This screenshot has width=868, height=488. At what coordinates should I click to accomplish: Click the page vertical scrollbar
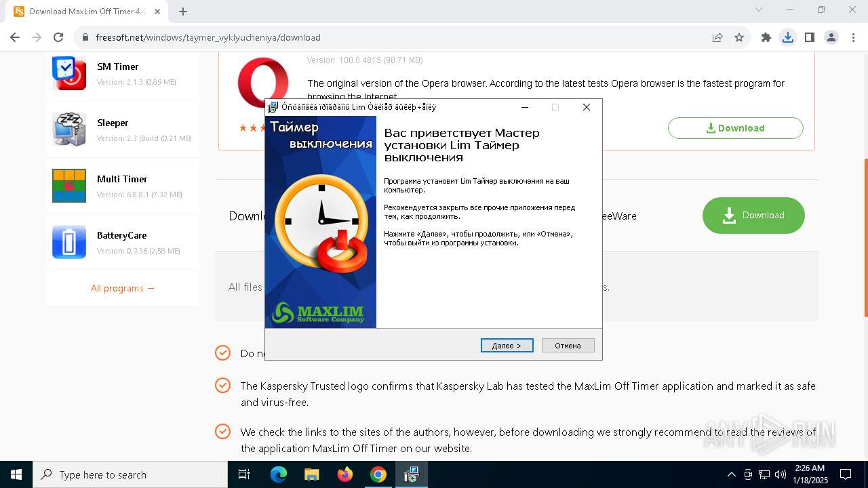click(x=865, y=237)
